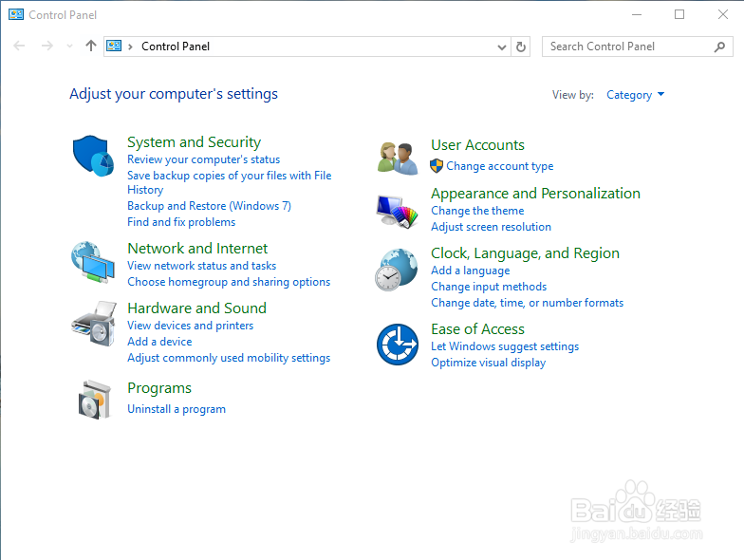The height and width of the screenshot is (560, 744).
Task: Open the System and Security category
Action: [194, 142]
